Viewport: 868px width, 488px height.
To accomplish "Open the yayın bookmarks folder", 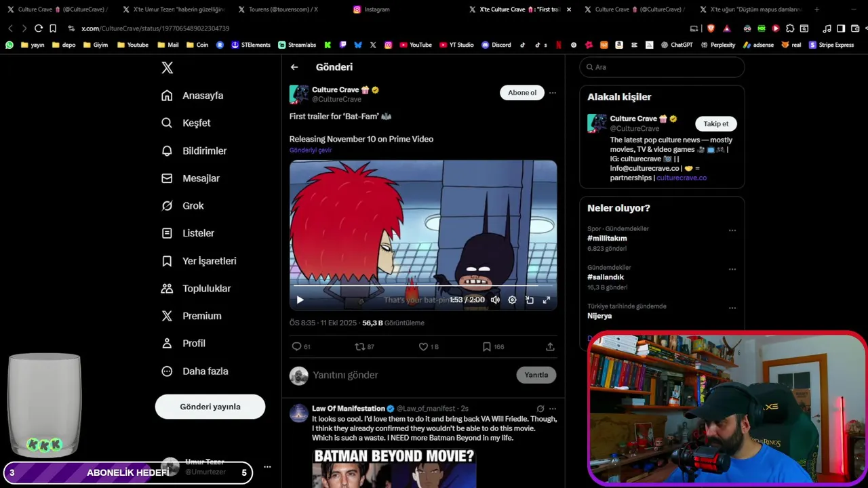I will [x=33, y=45].
